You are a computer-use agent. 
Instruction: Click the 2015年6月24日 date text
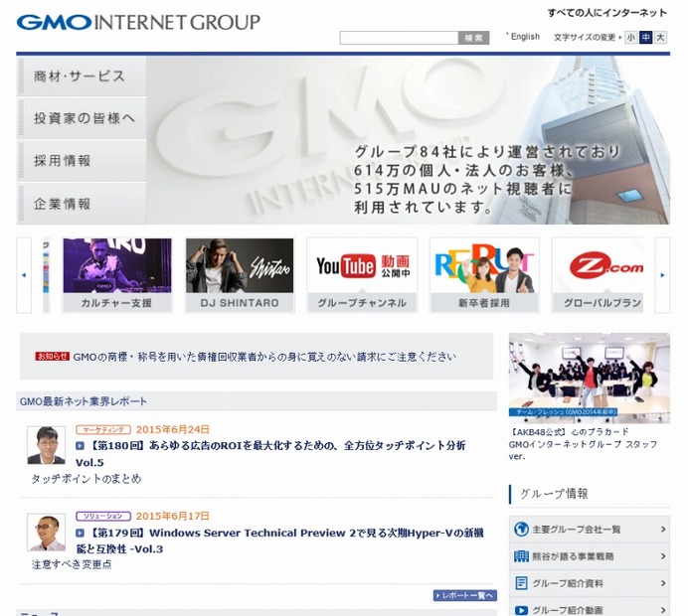(x=172, y=429)
